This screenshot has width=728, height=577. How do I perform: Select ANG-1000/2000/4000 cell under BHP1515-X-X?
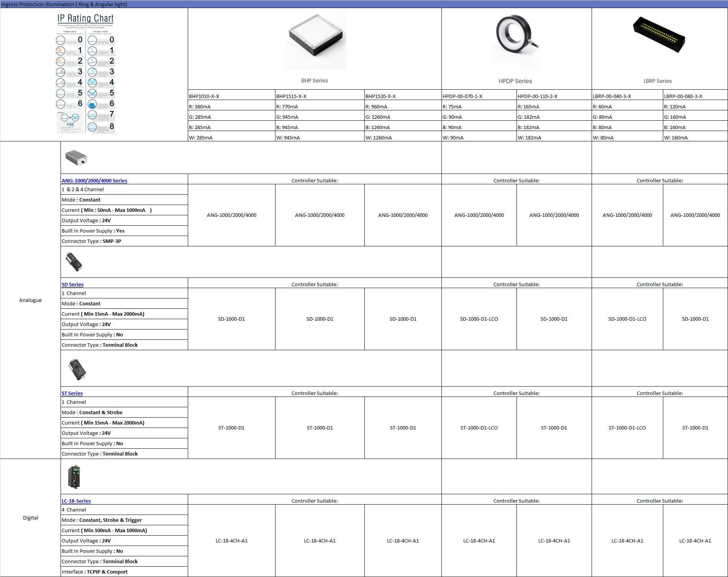[320, 215]
